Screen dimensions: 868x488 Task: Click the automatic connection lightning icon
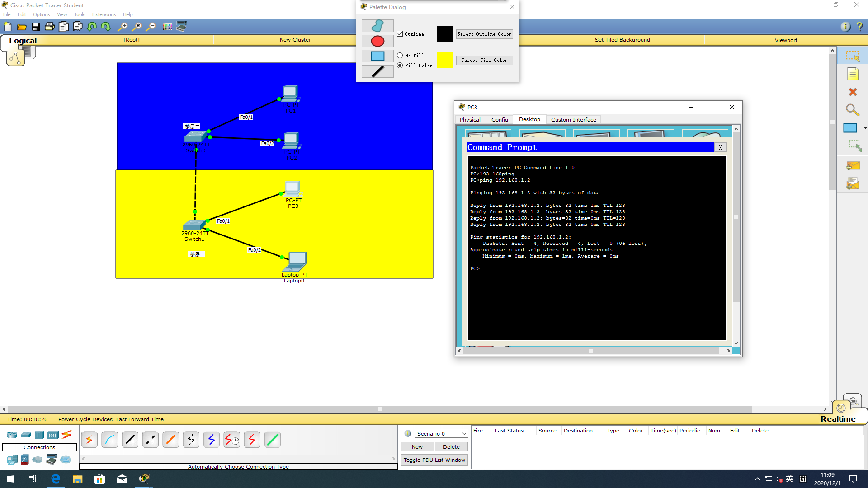[89, 439]
